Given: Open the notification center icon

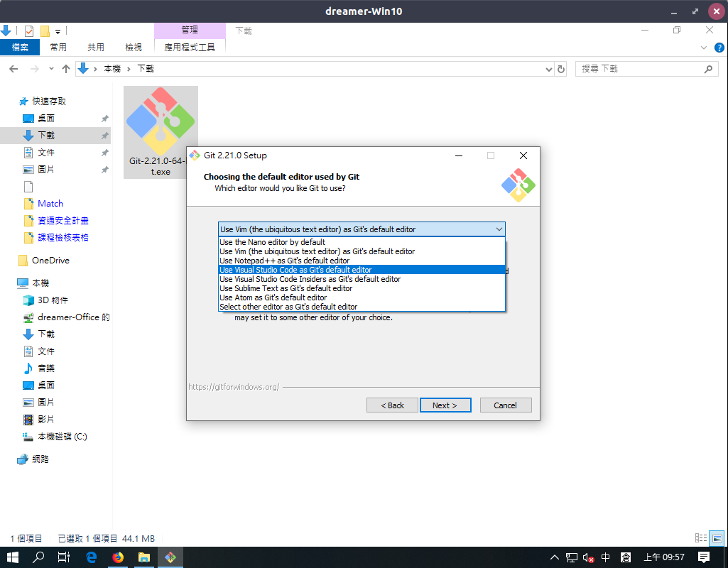Looking at the screenshot, I should point(704,557).
